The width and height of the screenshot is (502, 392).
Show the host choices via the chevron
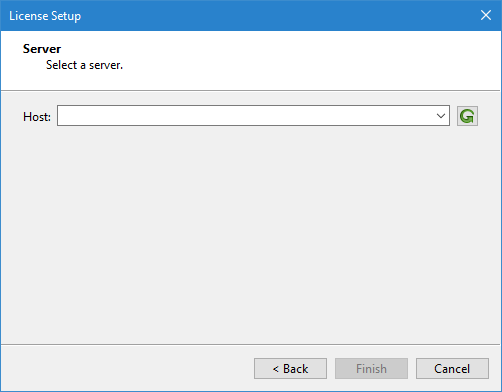[441, 116]
